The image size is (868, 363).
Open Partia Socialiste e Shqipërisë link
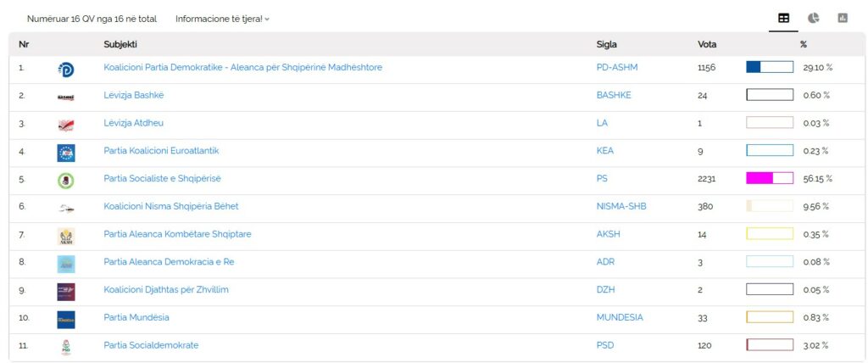pyautogui.click(x=162, y=179)
